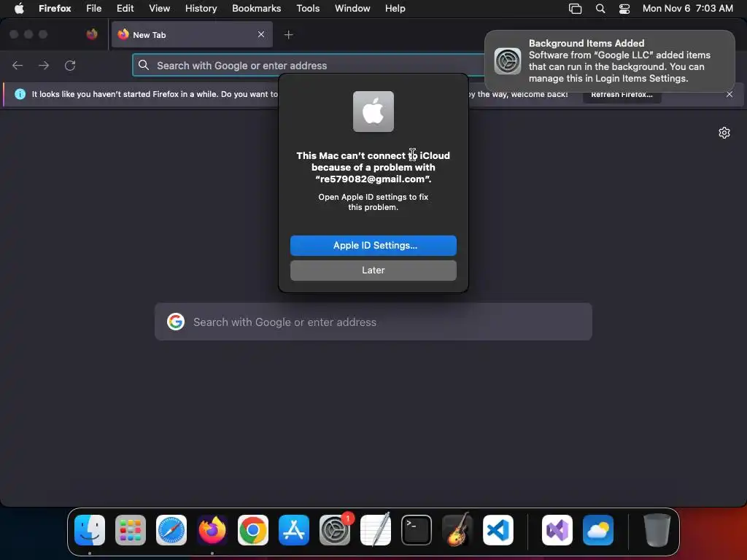Click Refresh Firefox button
Screen dimensions: 747x560
(x=622, y=94)
